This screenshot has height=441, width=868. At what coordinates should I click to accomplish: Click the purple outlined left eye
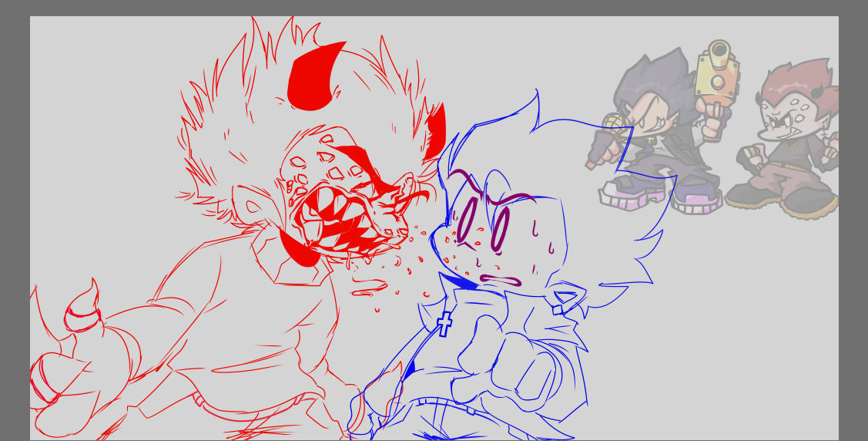point(467,220)
